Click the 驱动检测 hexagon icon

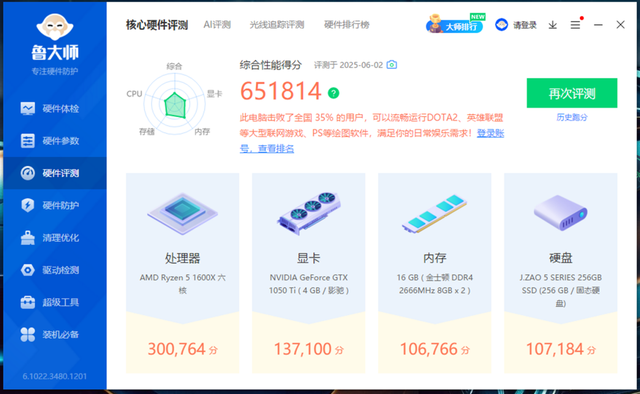point(28,270)
